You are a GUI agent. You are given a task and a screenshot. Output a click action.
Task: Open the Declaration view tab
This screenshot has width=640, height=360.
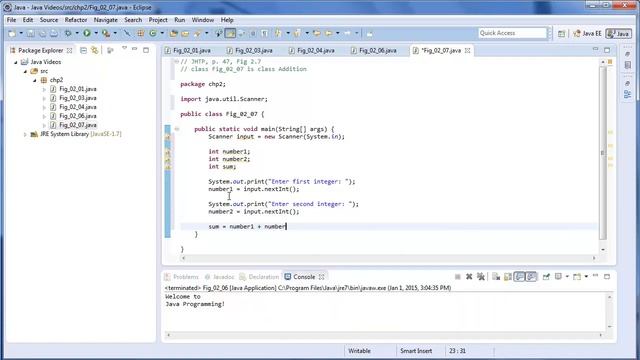pyautogui.click(x=259, y=277)
